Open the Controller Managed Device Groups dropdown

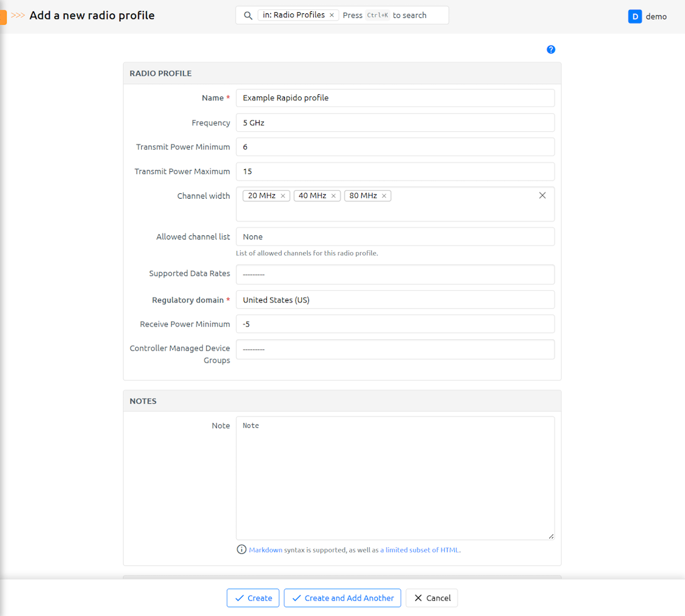(395, 349)
